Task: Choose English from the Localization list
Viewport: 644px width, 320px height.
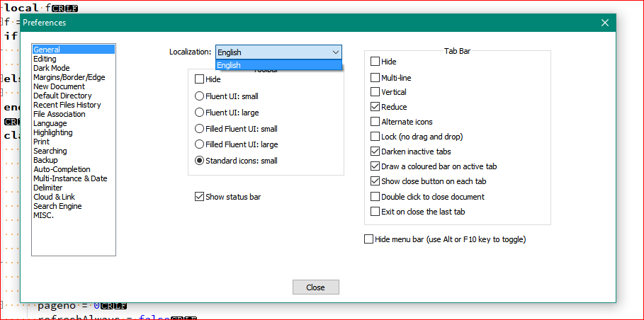Action: (278, 65)
